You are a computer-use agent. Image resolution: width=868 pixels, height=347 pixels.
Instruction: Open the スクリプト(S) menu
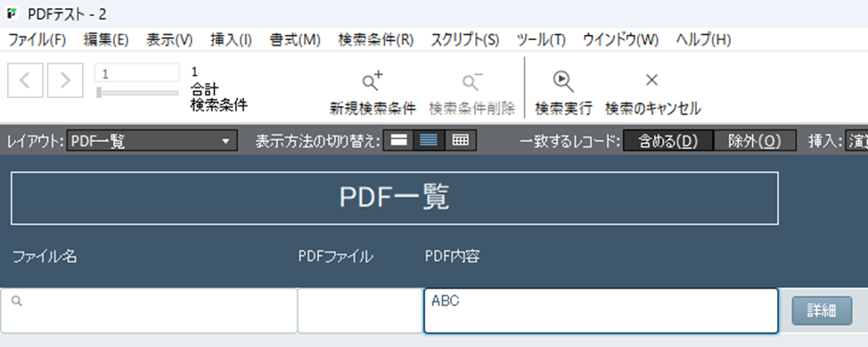tap(464, 40)
